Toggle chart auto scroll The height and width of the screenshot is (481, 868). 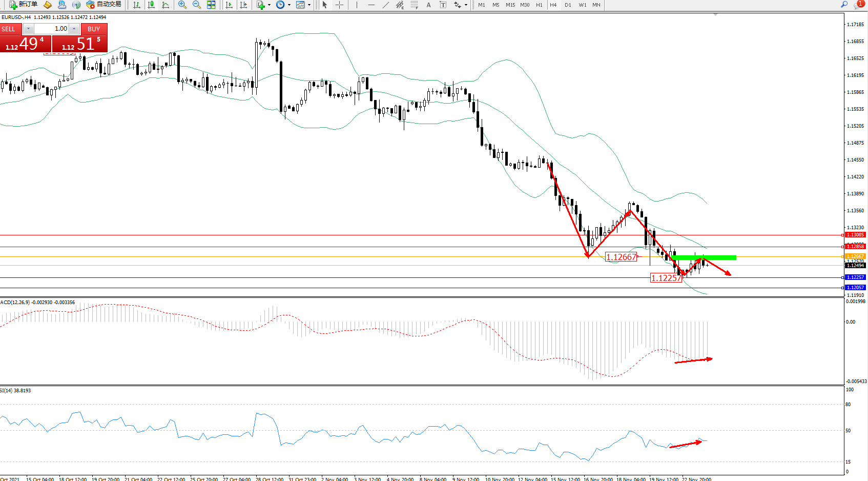click(229, 5)
